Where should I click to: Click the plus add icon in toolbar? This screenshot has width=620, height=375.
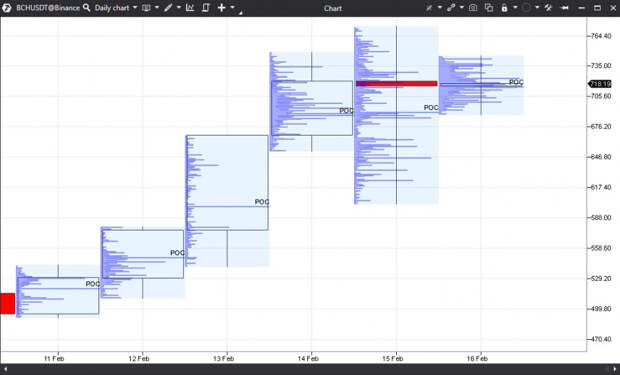(222, 8)
